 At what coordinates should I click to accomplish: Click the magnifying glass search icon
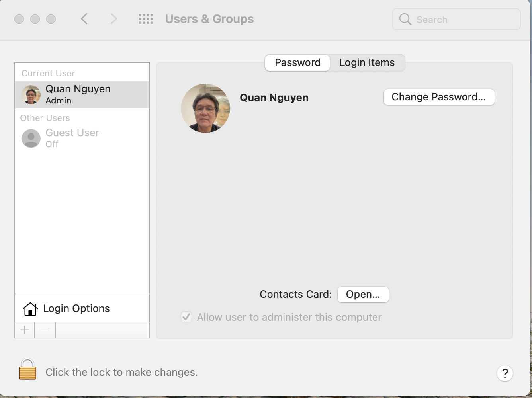(405, 19)
